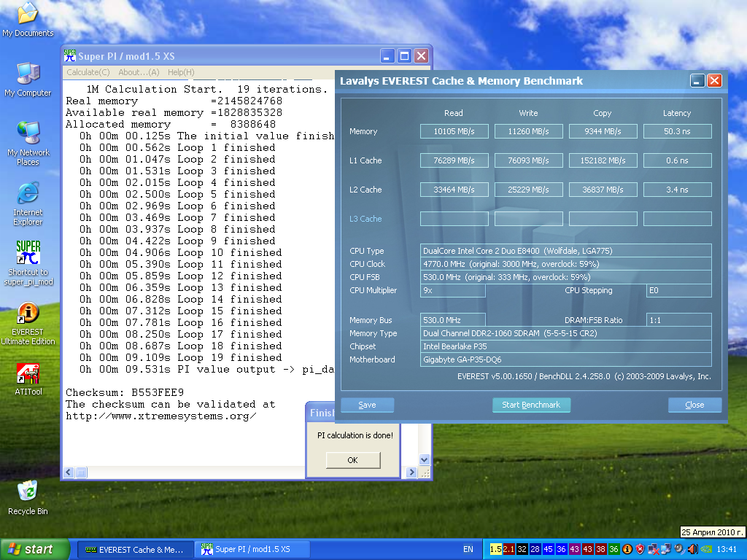Click the dark red 38 tray temperature icon
Screen dimensions: 747x560
601,549
